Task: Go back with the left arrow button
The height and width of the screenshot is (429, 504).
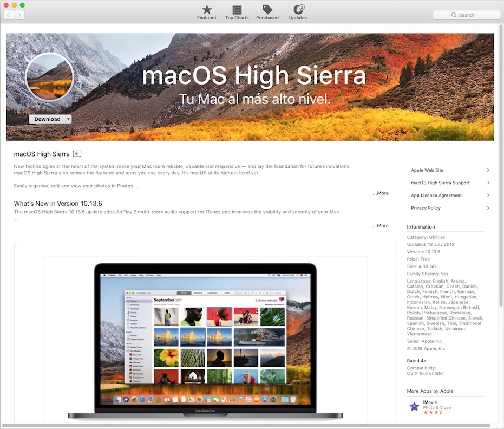Action: 9,15
